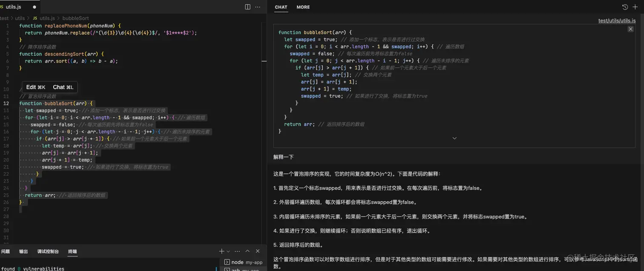Open the test/utils/utils.js file link
This screenshot has width=644, height=271.
click(617, 20)
